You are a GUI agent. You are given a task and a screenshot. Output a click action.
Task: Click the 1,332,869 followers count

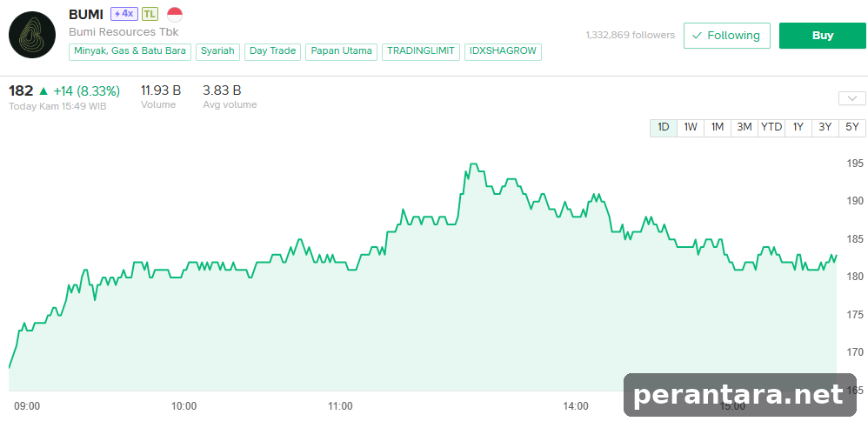(630, 36)
